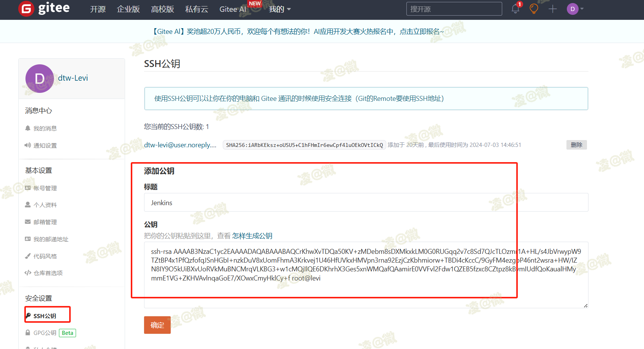Click the lock icon beside GPG公钥
This screenshot has height=349, width=644.
[x=28, y=333]
